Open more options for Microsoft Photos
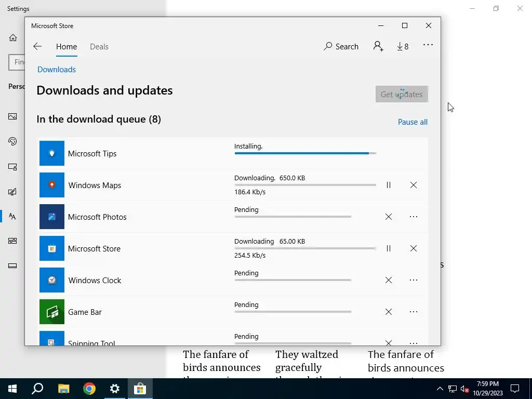 [414, 217]
